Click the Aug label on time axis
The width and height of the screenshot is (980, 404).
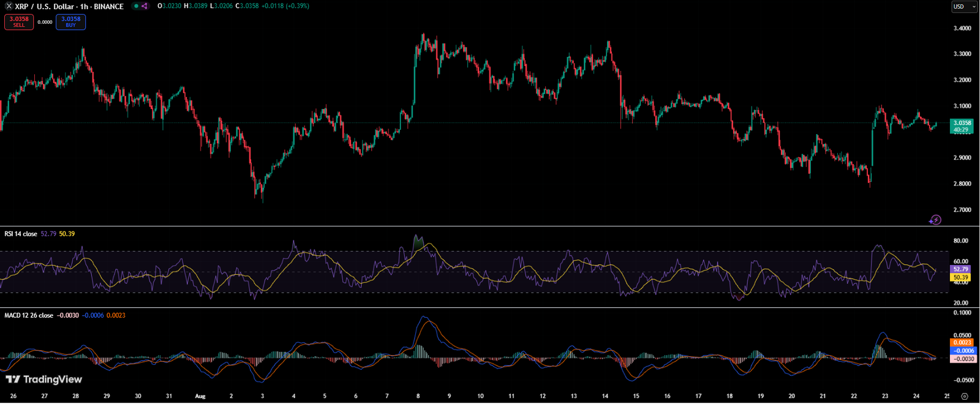tap(200, 396)
